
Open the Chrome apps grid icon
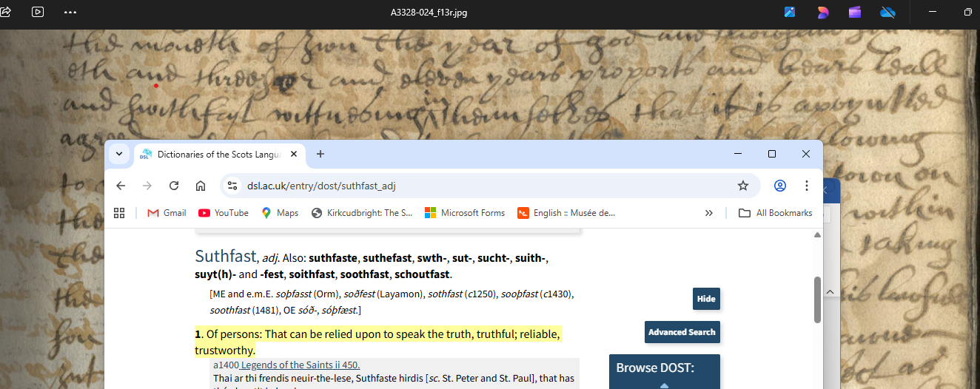[119, 213]
